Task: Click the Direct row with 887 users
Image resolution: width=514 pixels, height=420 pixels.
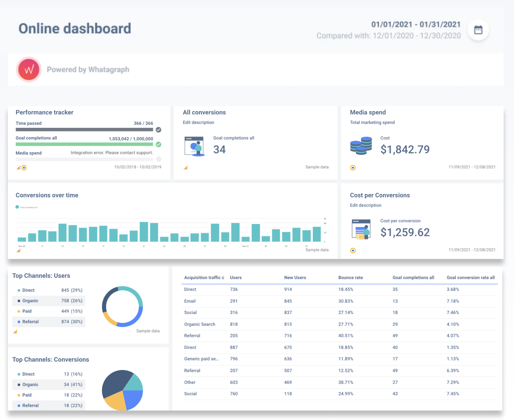Action: 340,347
